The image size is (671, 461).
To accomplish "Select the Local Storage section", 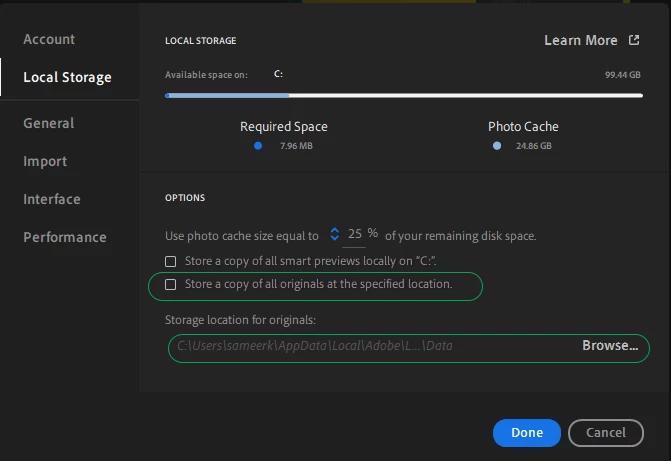I will 67,77.
